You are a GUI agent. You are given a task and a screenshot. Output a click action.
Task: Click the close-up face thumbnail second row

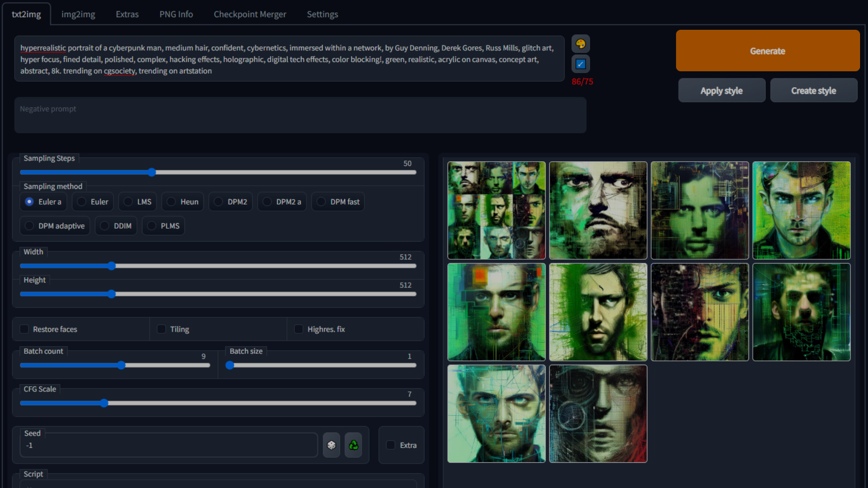coord(598,312)
